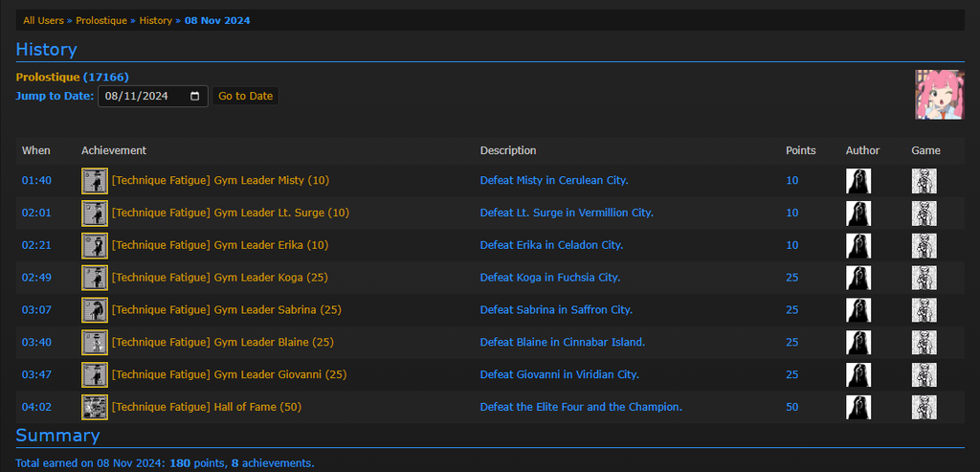980x472 pixels.
Task: Click the game icon in the Erika row
Action: pyautogui.click(x=924, y=245)
